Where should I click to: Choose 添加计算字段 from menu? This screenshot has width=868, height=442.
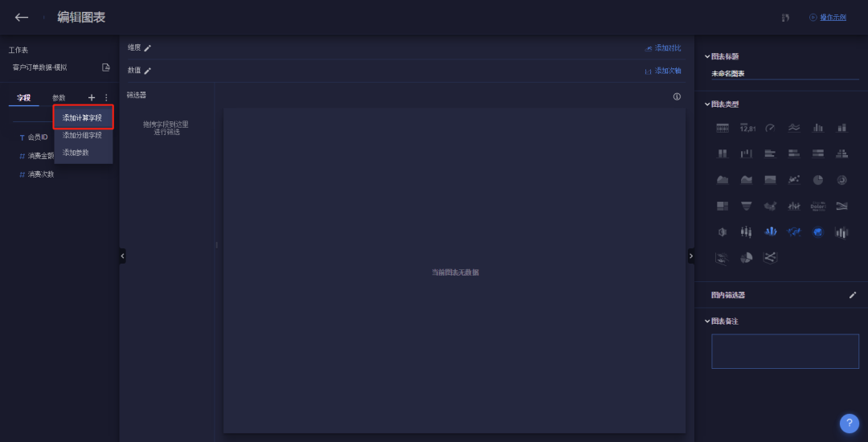click(x=83, y=118)
